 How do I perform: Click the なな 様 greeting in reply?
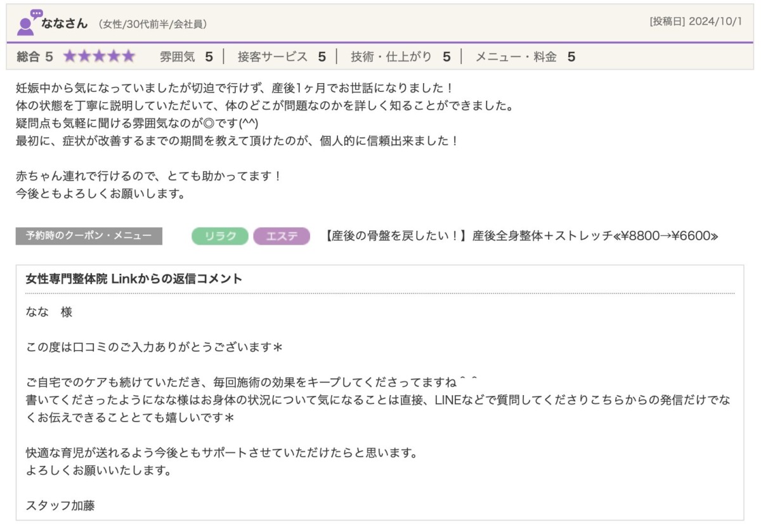49,313
